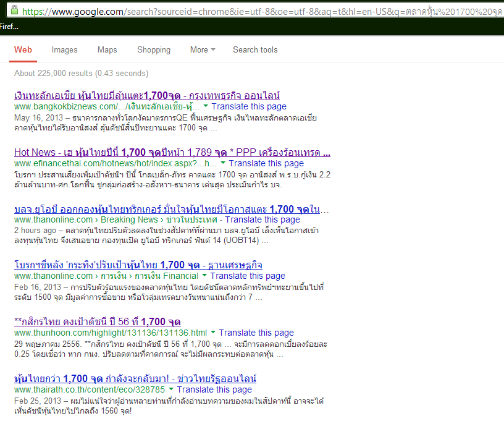Open the บลจ.ยูโอบี result title link
The width and height of the screenshot is (504, 421).
pyautogui.click(x=172, y=209)
